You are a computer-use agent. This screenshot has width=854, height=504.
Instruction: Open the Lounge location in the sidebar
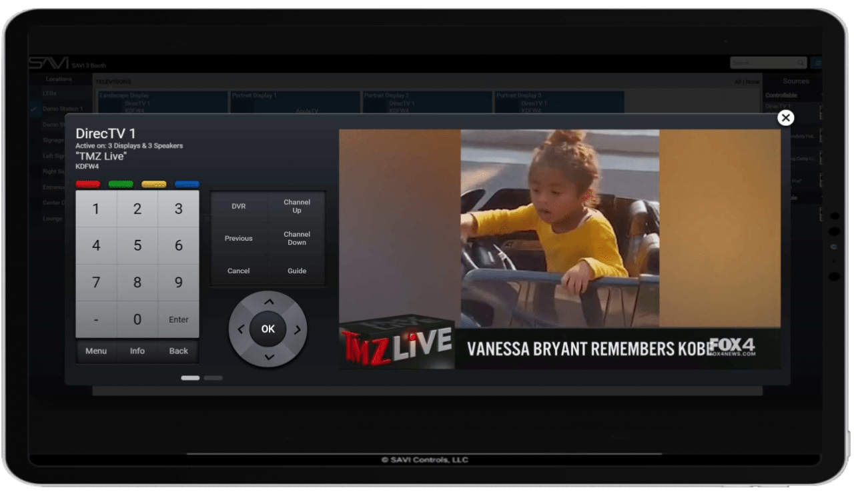[53, 218]
